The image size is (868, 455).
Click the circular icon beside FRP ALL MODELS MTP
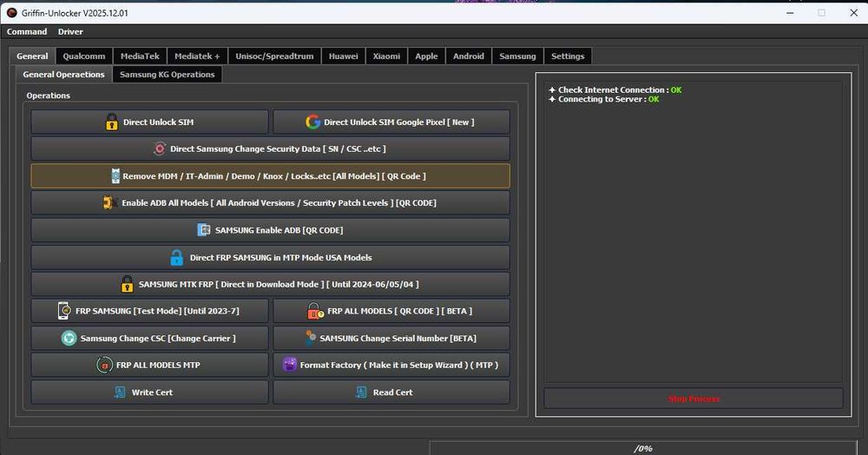point(105,365)
